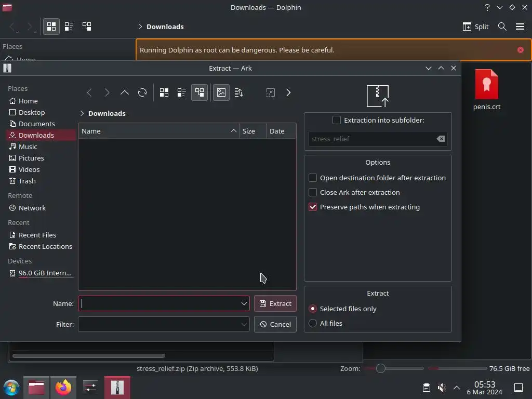Screen dimensions: 532x399
Task: Switch Extract dialog to icons view
Action: (x=164, y=92)
